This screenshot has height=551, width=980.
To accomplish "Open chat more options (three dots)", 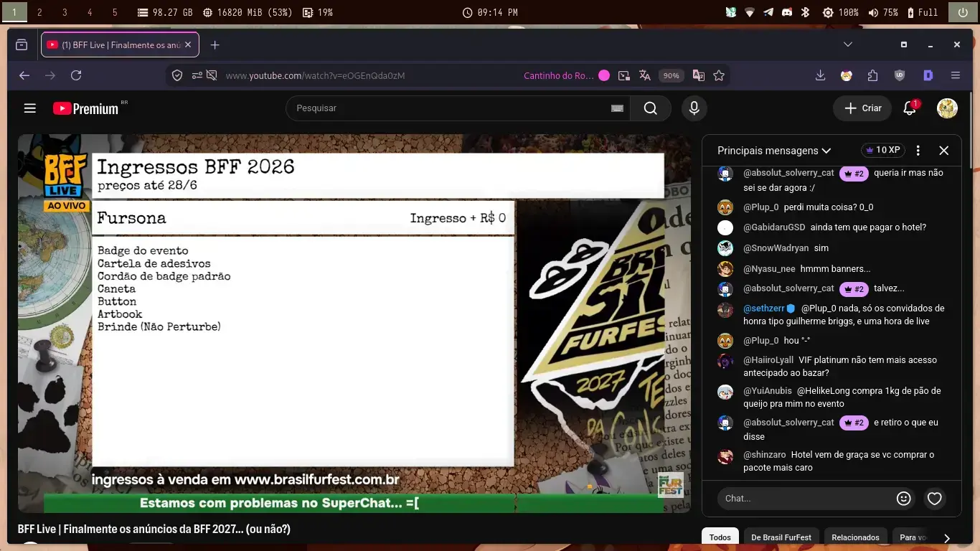I will (918, 151).
